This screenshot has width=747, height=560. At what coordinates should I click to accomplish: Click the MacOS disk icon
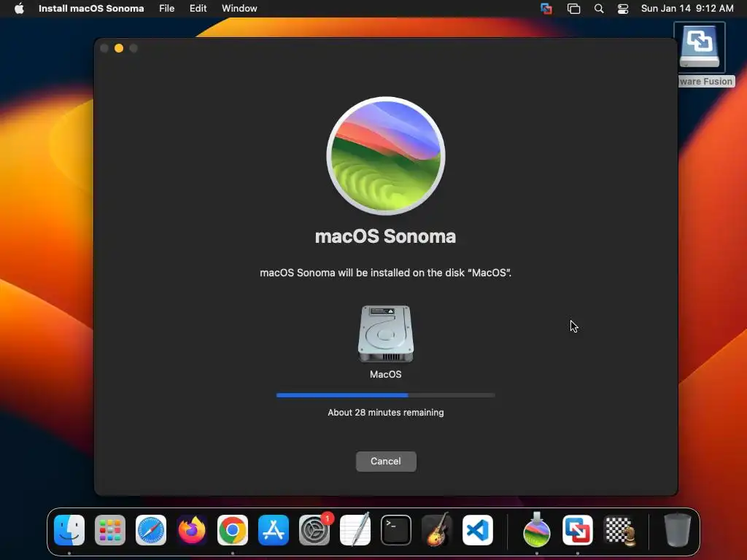(386, 334)
